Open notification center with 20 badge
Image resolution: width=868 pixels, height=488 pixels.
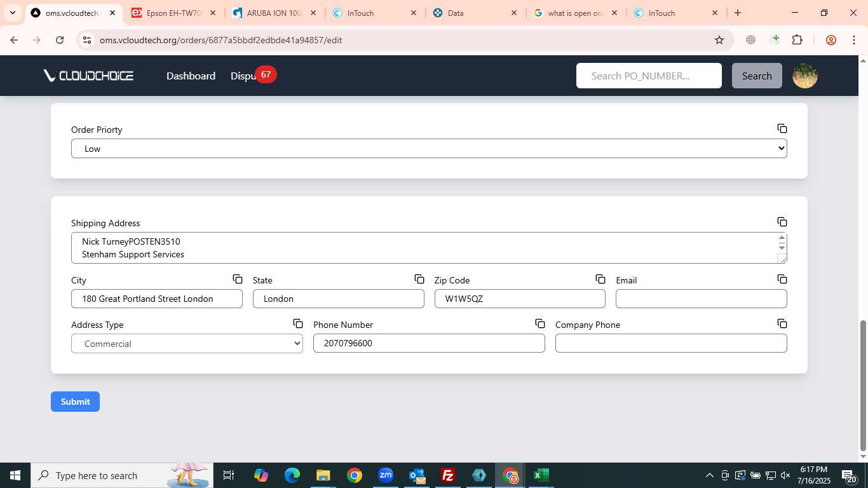point(849,475)
